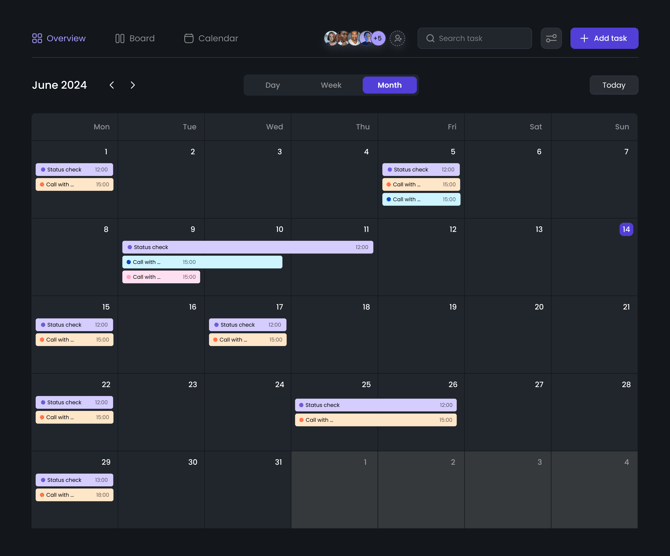The image size is (670, 556).
Task: Select the highlighted date 14
Action: point(626,229)
